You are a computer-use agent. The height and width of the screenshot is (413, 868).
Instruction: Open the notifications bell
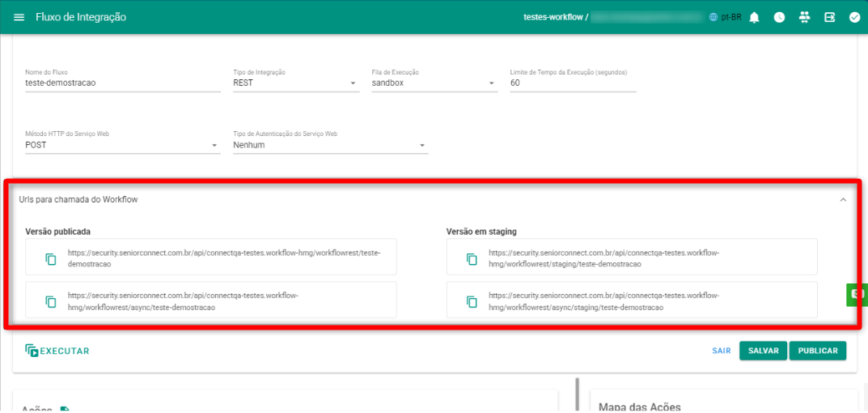point(754,17)
